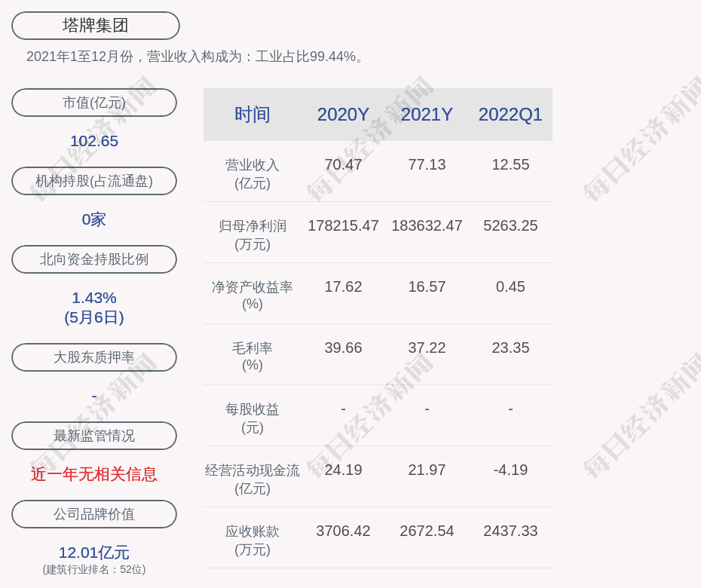Click the net profit value 183632.47

tap(427, 225)
